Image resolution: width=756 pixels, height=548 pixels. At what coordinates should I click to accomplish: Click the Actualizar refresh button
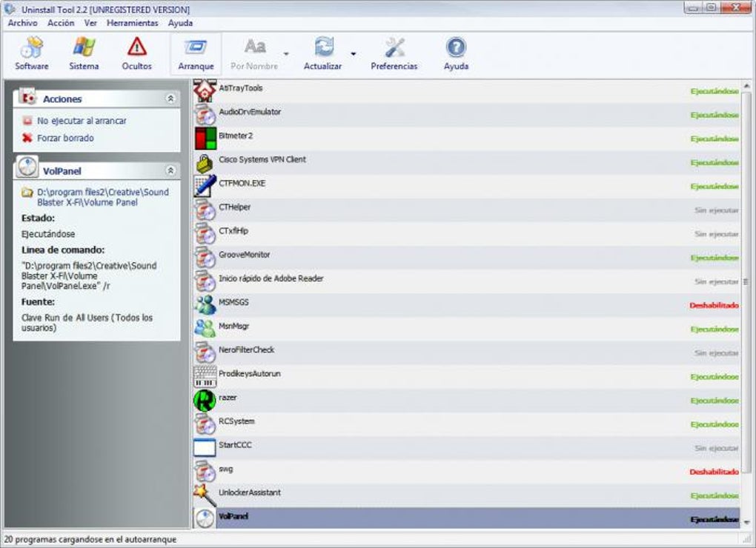[x=322, y=54]
